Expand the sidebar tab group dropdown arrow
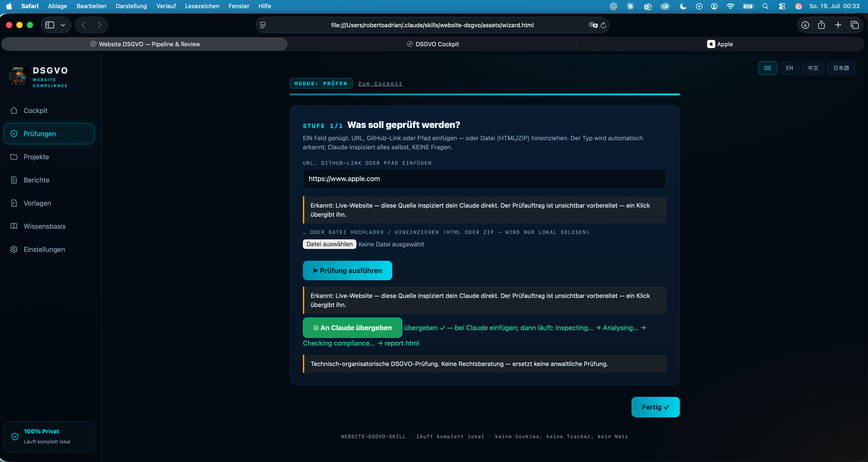868x462 pixels. pos(63,25)
